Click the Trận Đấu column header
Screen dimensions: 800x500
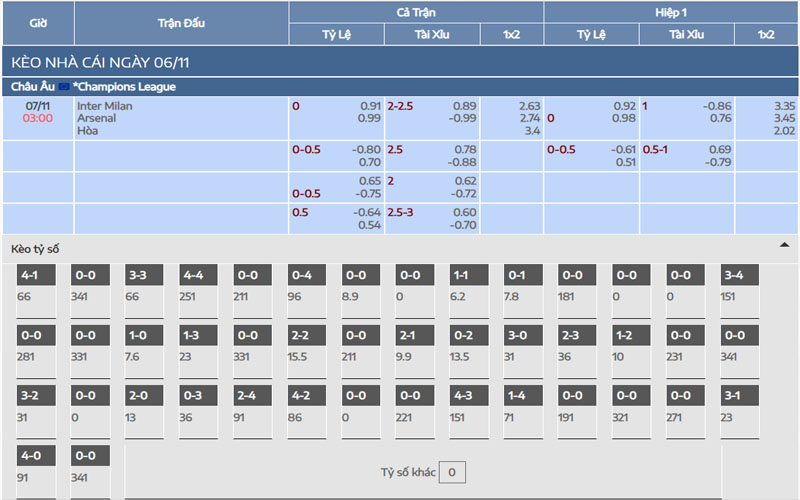(181, 22)
